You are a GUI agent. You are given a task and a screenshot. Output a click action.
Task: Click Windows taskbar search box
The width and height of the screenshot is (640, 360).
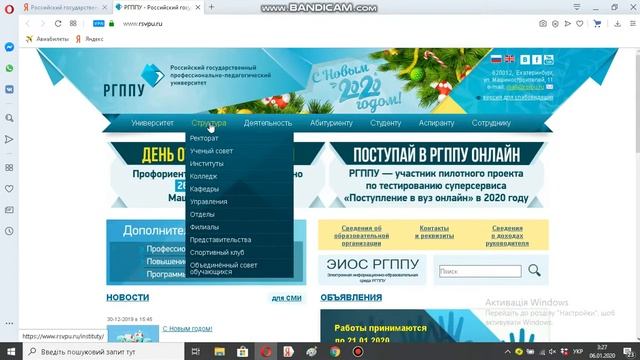click(x=103, y=351)
